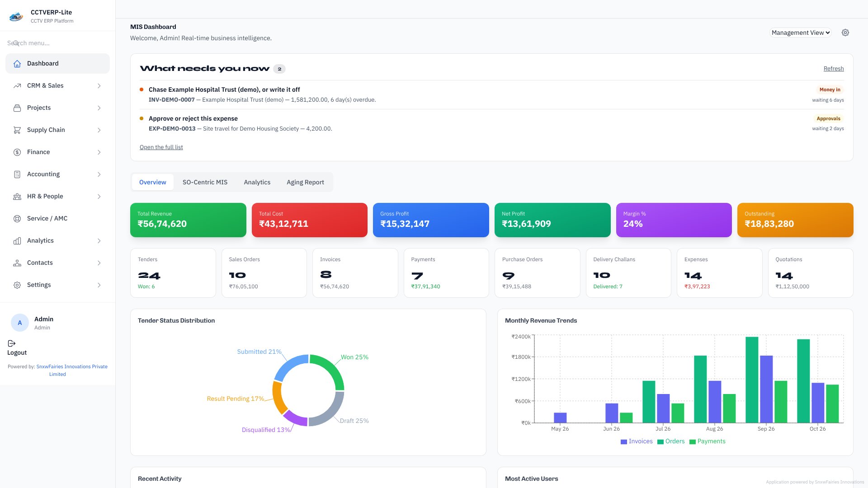Click the Search menu input field
Image resolution: width=868 pixels, height=488 pixels.
(x=57, y=43)
